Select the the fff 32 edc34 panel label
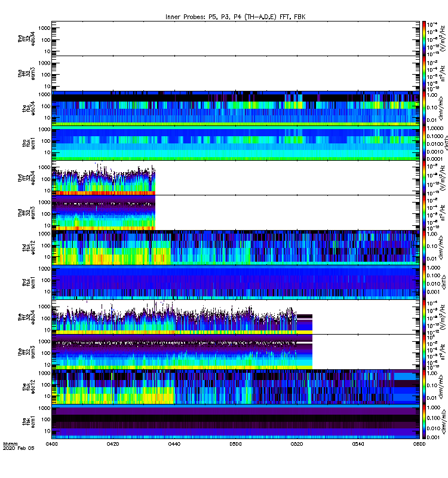This screenshot has width=448, height=478. point(26,317)
